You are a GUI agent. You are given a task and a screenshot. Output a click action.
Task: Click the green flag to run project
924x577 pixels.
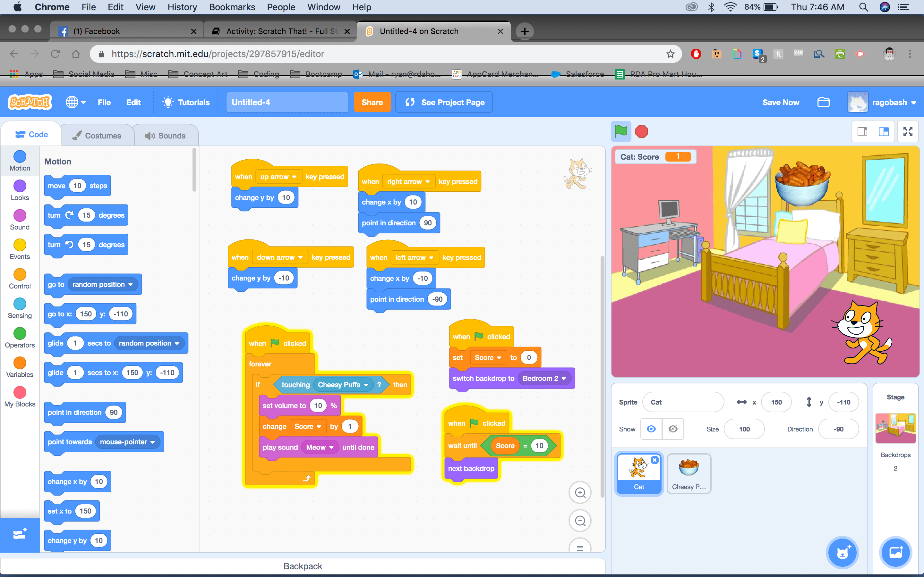621,132
